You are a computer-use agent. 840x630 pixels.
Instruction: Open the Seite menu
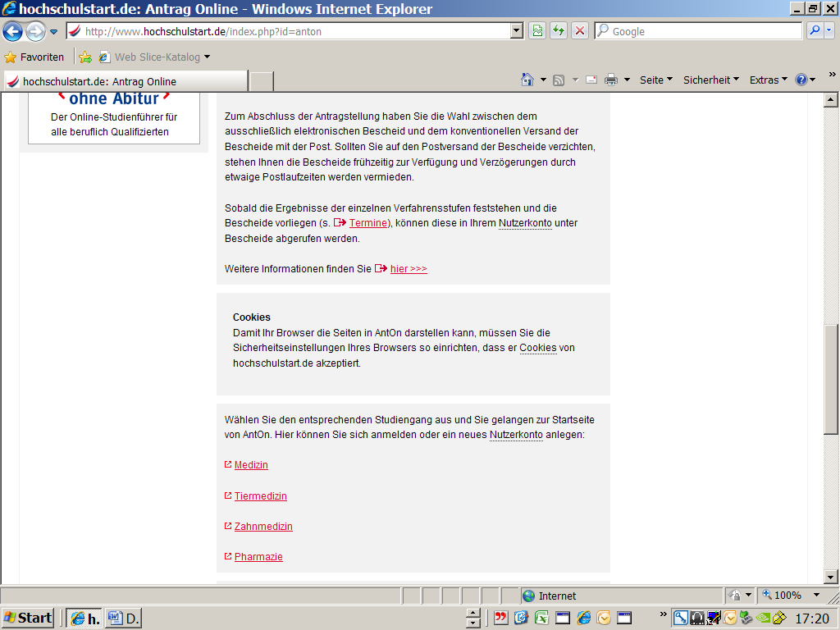point(655,80)
